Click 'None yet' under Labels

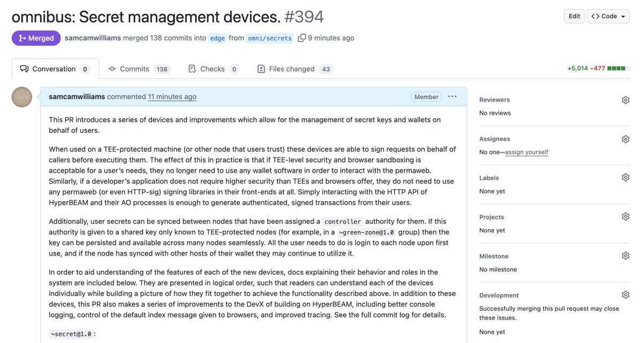(x=492, y=191)
